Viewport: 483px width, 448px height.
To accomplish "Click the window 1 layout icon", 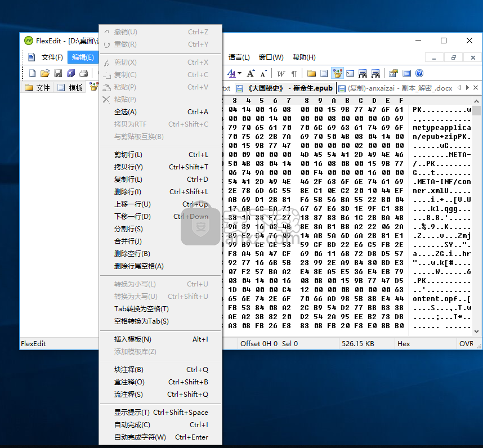I will point(363,73).
